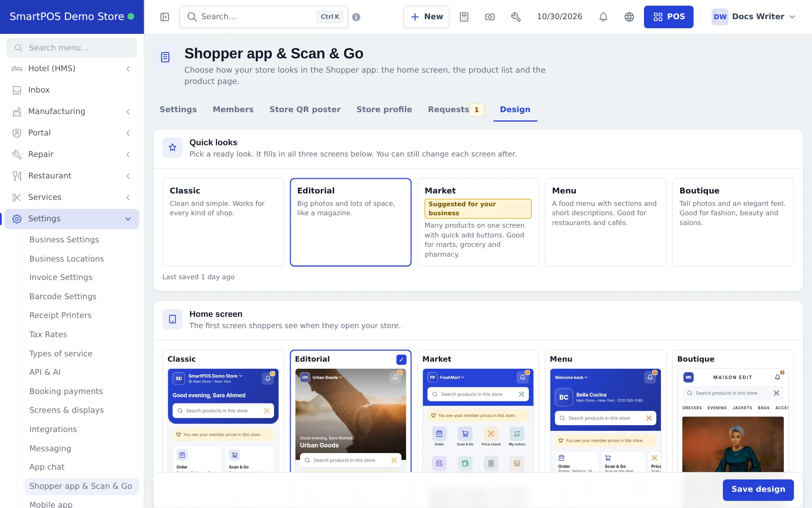Open Tax Rates in sidebar
The width and height of the screenshot is (812, 508).
[48, 335]
